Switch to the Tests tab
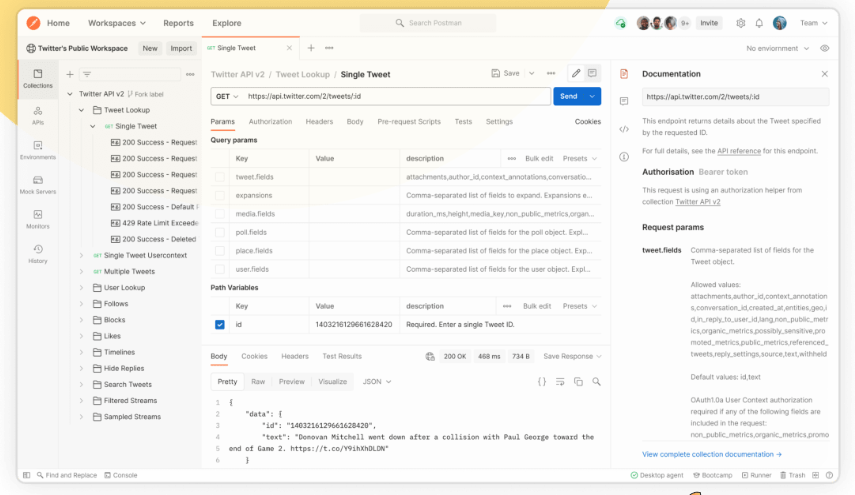 click(463, 122)
